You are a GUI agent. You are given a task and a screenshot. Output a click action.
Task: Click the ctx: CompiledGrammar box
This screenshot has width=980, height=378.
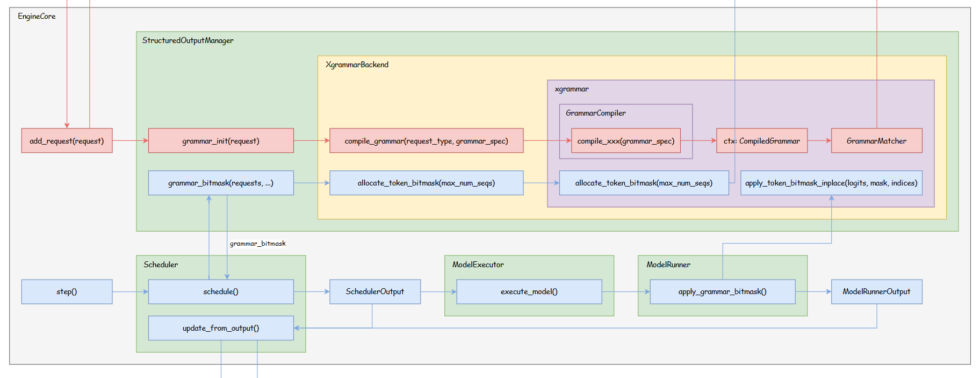(761, 141)
